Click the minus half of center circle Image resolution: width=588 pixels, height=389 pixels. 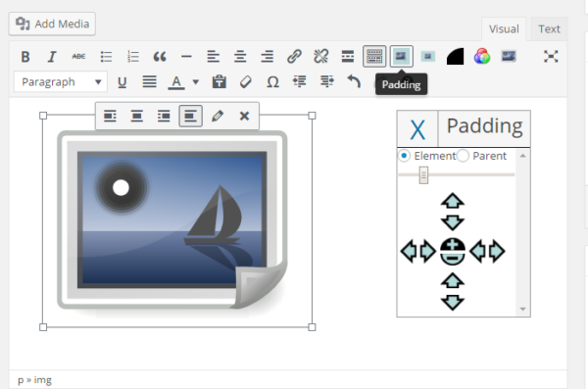tap(453, 259)
